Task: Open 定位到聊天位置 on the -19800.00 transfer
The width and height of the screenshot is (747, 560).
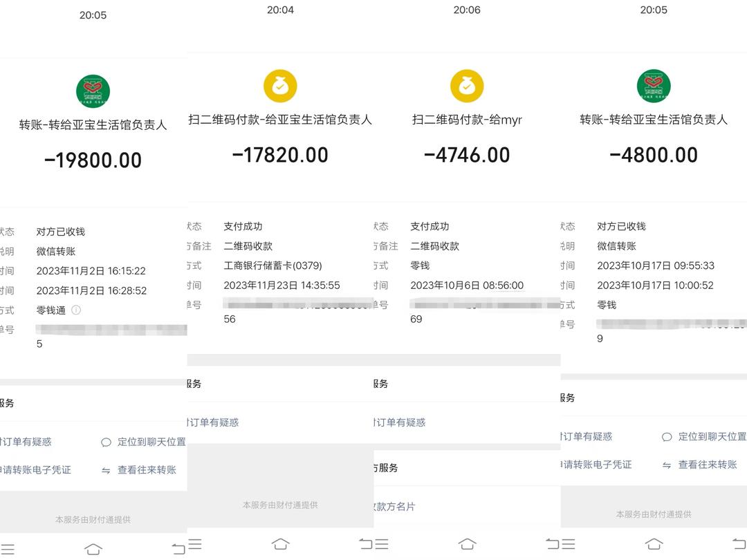Action: (144, 442)
